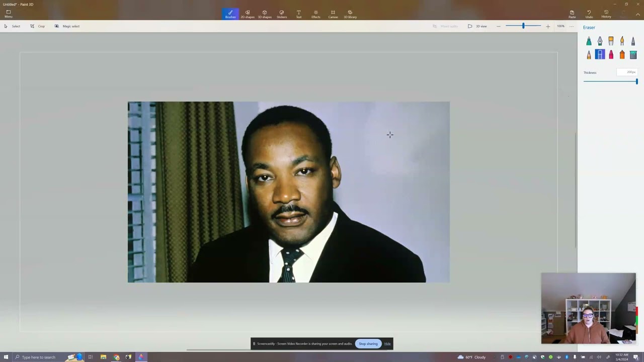Select the Oil brush
Viewport: 644px width, 362px height.
point(611,41)
